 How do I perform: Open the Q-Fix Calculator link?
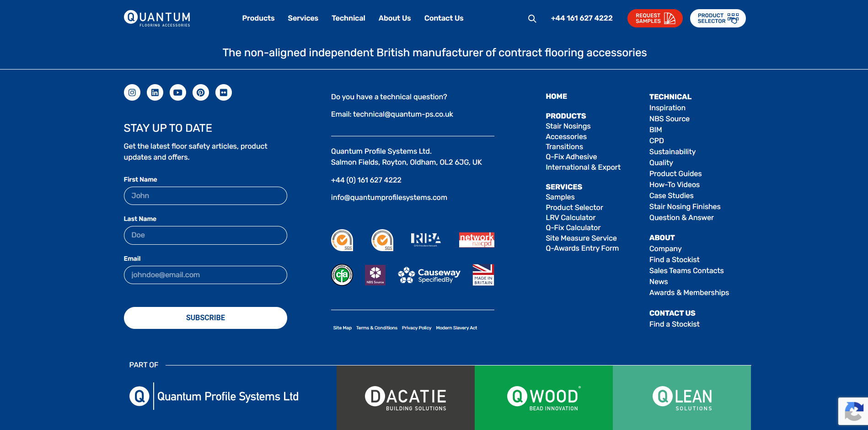pyautogui.click(x=573, y=228)
